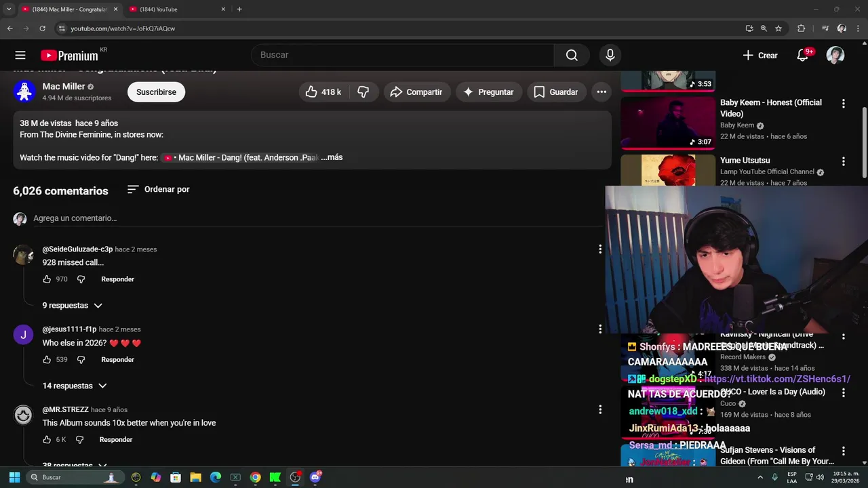This screenshot has height=488, width=868.
Task: Open menu for Baby Keem - Honest video
Action: 844,104
